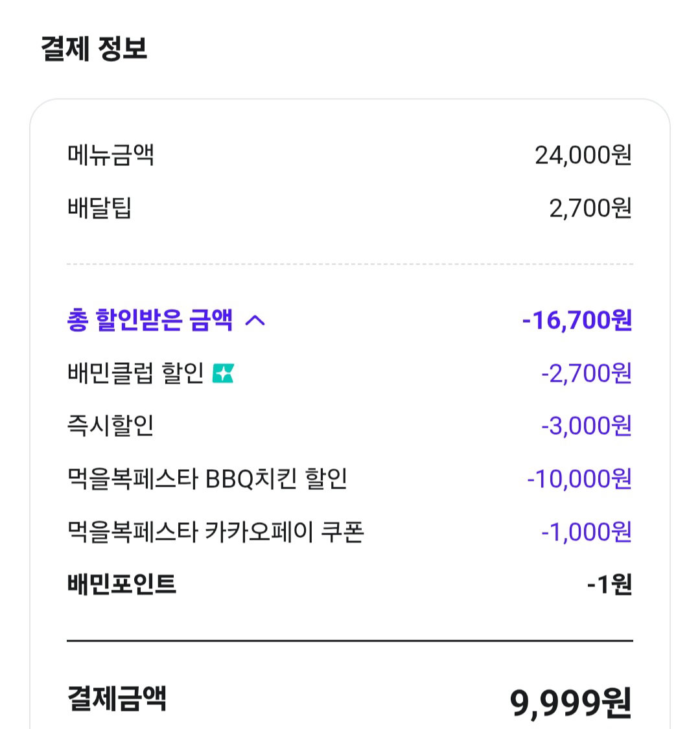Image resolution: width=700 pixels, height=729 pixels.
Task: Click the -1,000원 coupon value
Action: click(587, 531)
